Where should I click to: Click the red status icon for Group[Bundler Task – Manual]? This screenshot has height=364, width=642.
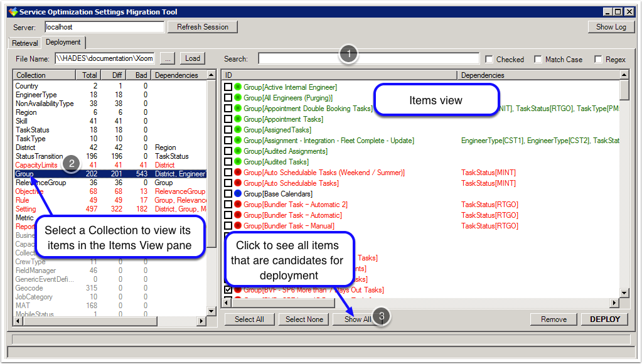tap(238, 226)
